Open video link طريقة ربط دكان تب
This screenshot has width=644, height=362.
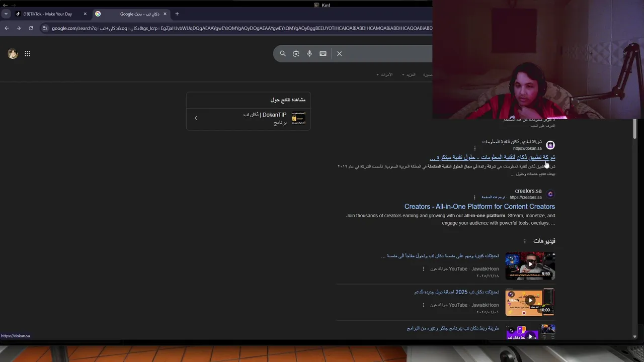(x=453, y=328)
